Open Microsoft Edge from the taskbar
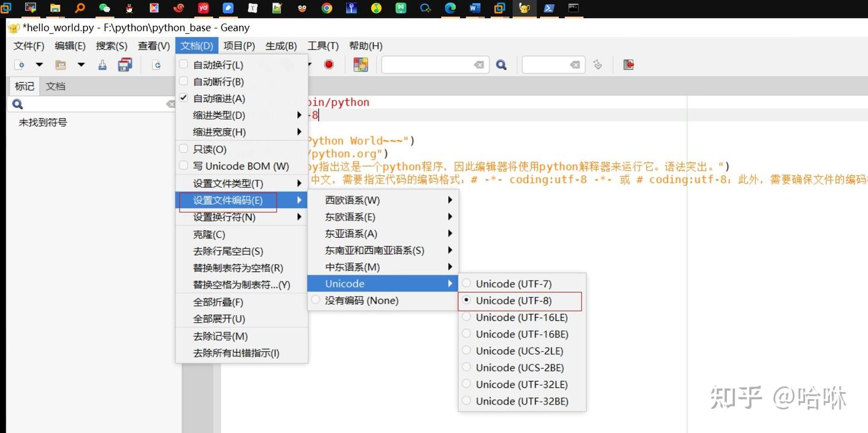The height and width of the screenshot is (433, 868). (x=450, y=8)
